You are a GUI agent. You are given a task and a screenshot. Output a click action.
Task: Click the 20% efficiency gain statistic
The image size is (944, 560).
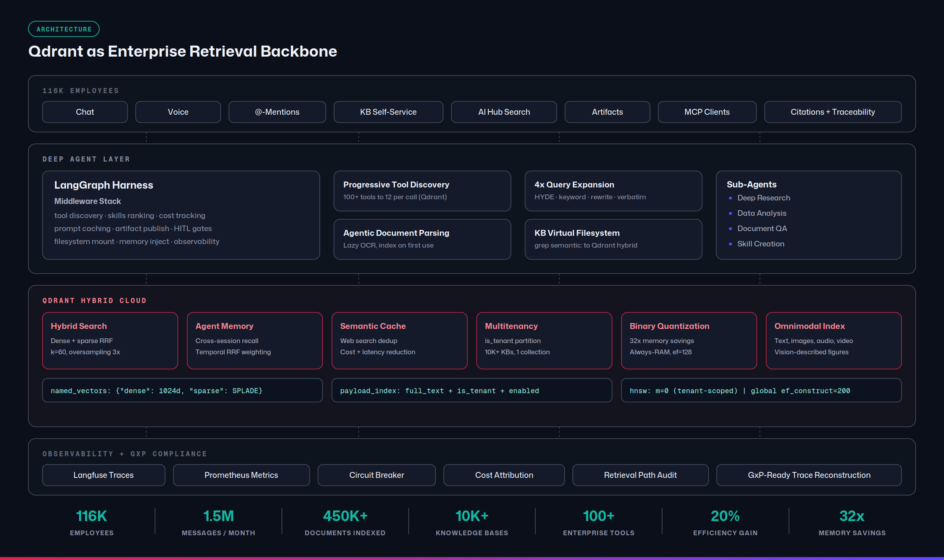[725, 522]
